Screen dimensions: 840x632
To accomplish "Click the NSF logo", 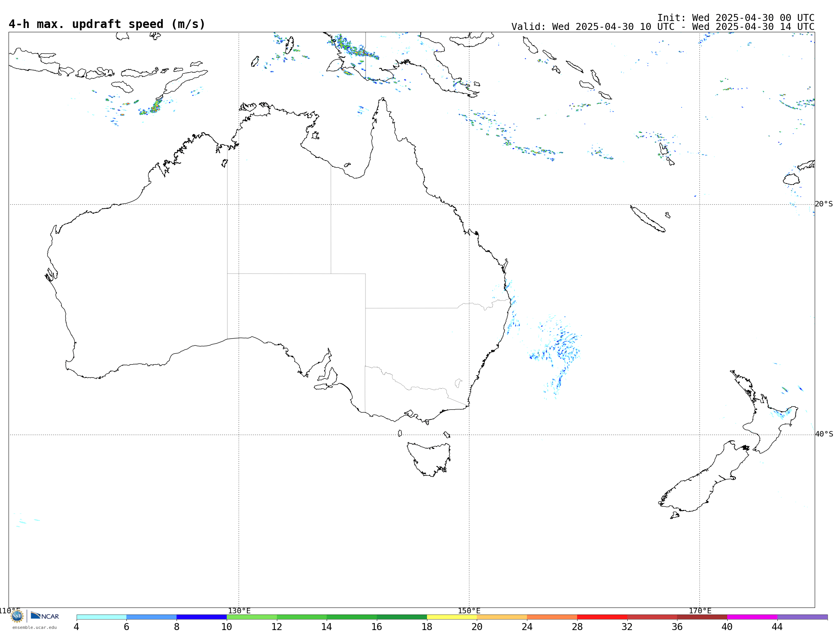I will (x=17, y=616).
